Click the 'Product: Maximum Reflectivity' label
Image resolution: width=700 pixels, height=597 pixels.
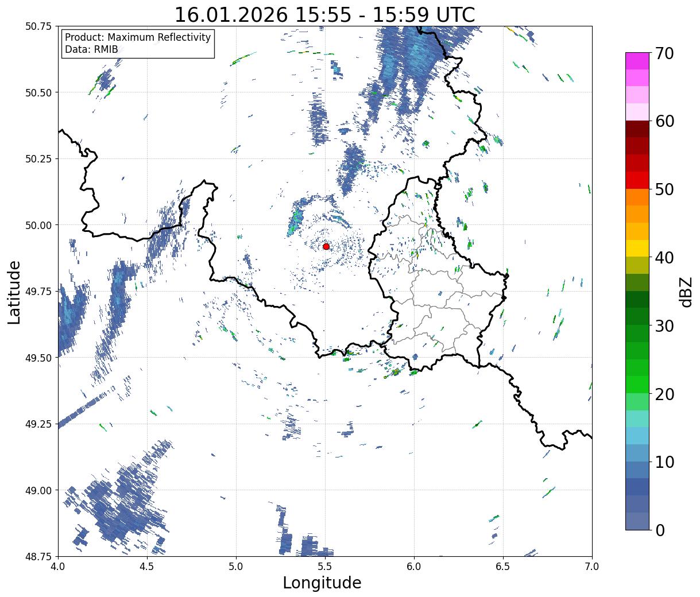coord(138,37)
